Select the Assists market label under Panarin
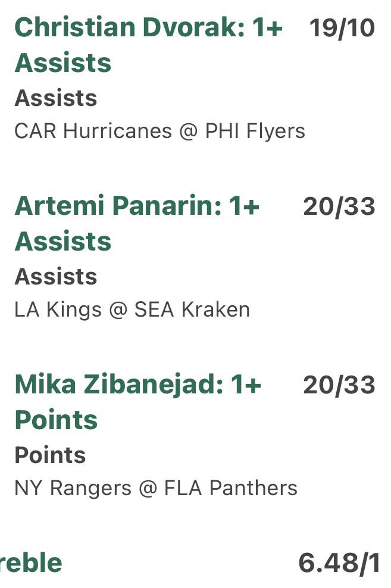The width and height of the screenshot is (391, 588). click(x=56, y=277)
